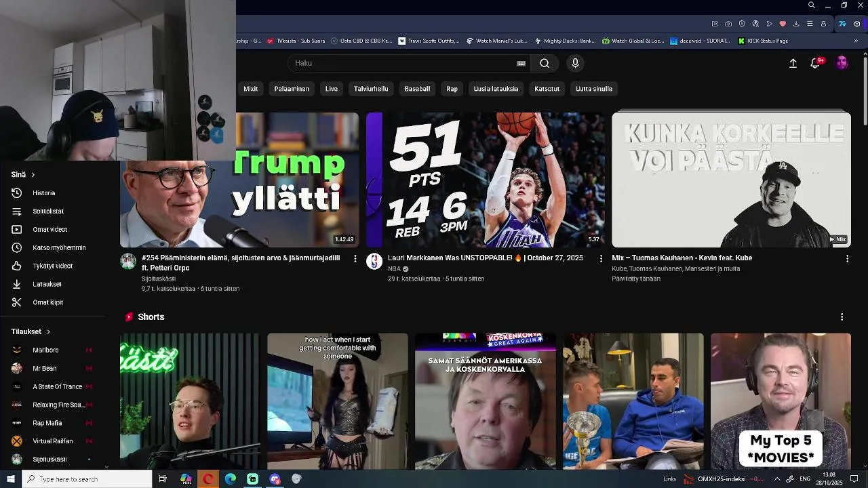Open Soittolistat in the sidebar
This screenshot has height=488, width=868.
pos(51,211)
